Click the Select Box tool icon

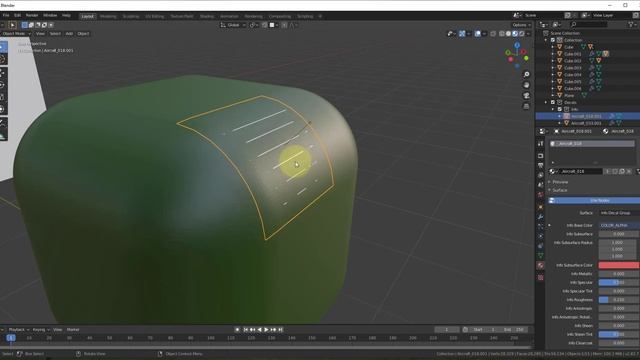coord(3,47)
